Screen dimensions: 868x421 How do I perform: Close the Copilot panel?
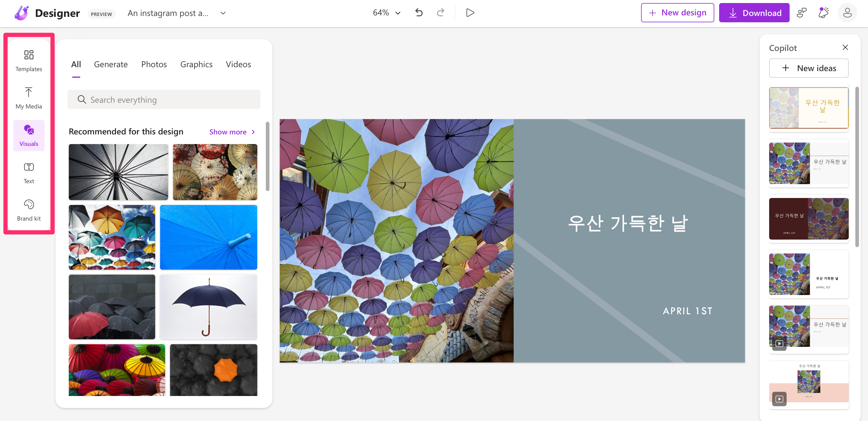(845, 48)
